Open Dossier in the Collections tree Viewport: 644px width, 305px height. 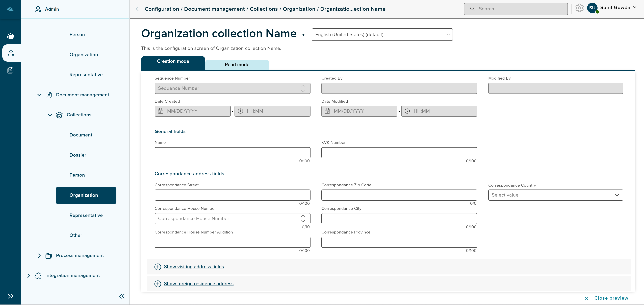tap(78, 155)
